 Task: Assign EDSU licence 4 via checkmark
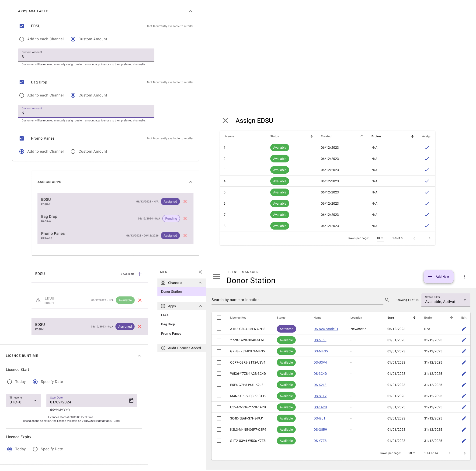427,181
